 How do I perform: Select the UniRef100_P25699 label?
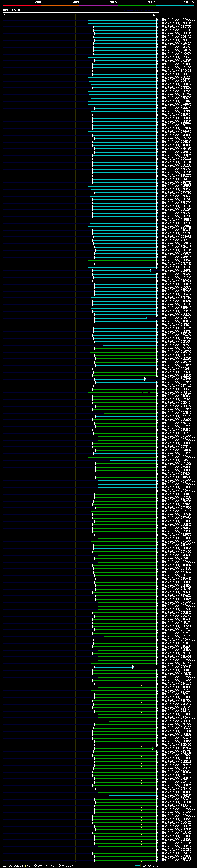[x=176, y=98]
